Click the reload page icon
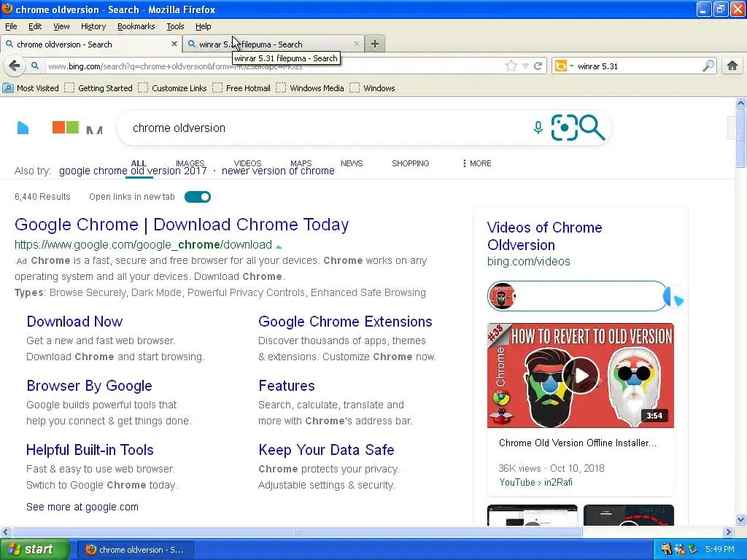This screenshot has height=560, width=747. coord(538,66)
